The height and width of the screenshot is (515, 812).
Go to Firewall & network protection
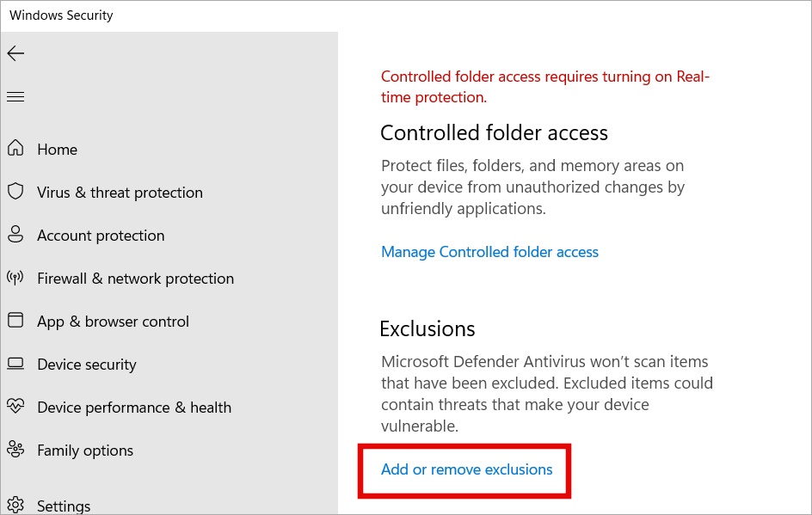click(136, 279)
